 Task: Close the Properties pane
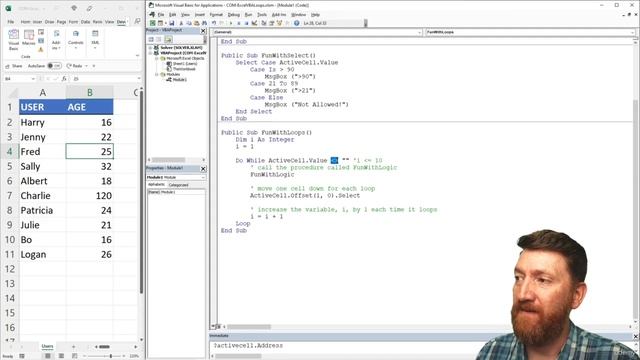[x=203, y=169]
